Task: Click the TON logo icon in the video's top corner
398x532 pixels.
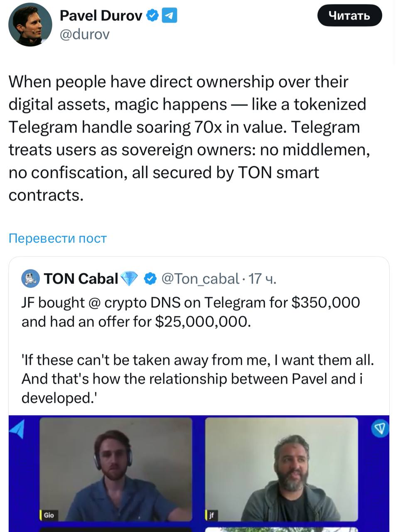Action: (x=379, y=429)
